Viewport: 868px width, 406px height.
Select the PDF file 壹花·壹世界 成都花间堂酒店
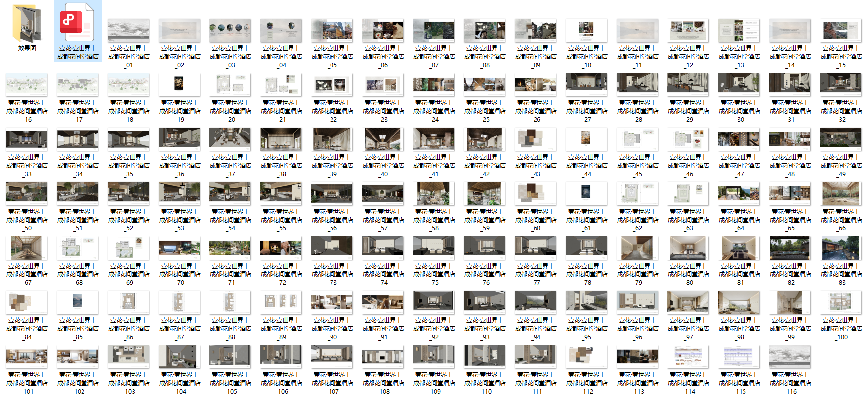78,25
